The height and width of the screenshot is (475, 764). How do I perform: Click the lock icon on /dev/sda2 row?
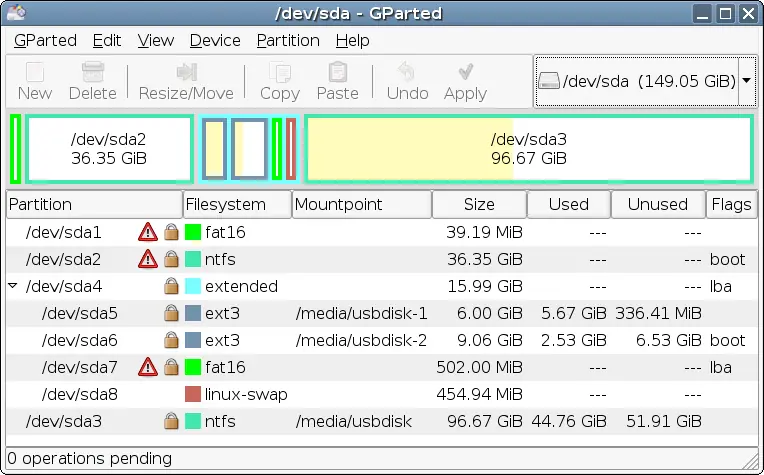click(x=171, y=259)
